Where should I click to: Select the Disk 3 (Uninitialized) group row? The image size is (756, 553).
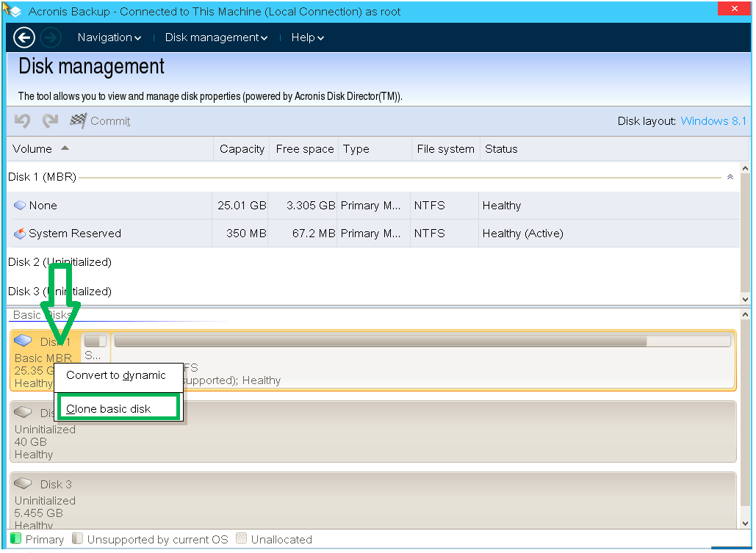point(373,292)
